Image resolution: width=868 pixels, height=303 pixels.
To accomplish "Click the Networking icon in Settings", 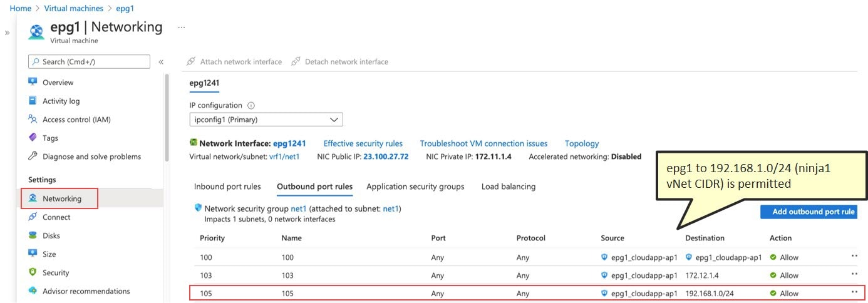I will coord(33,198).
